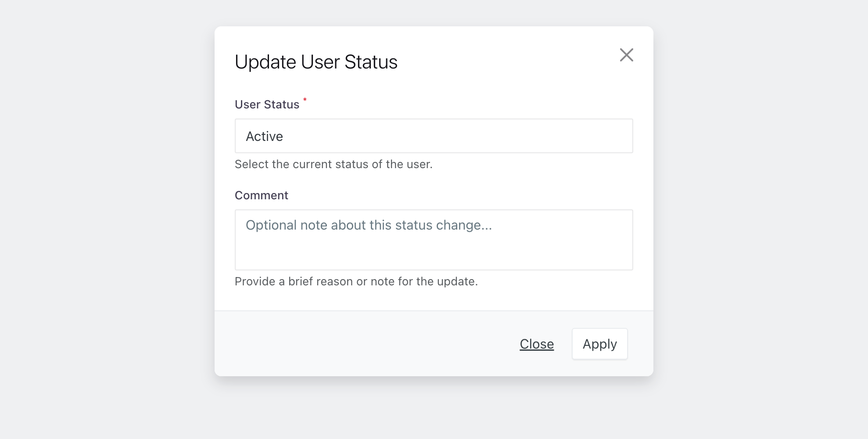Click the Update User Status title

316,61
